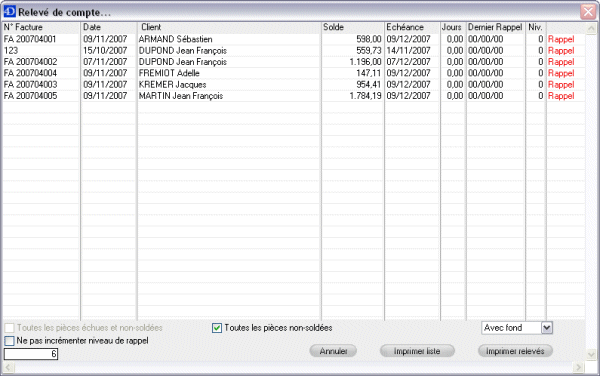Click the Imprimer liste button
The width and height of the screenshot is (600, 376).
417,351
